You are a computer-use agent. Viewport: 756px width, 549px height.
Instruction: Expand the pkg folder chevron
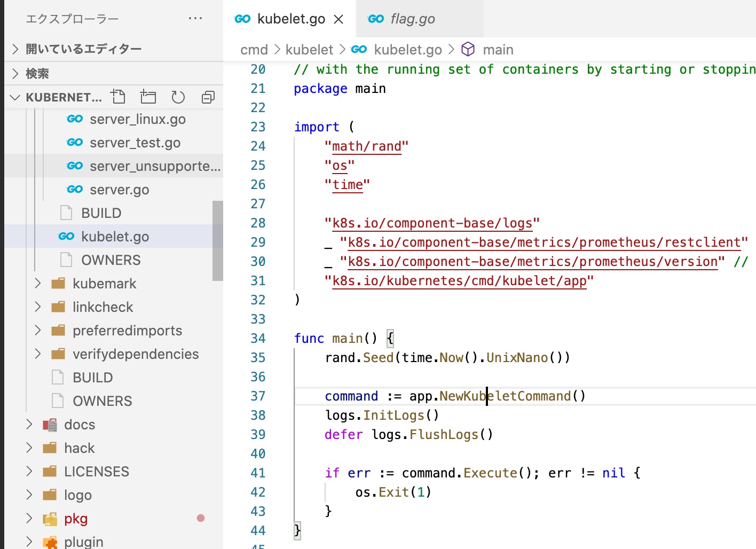[29, 518]
